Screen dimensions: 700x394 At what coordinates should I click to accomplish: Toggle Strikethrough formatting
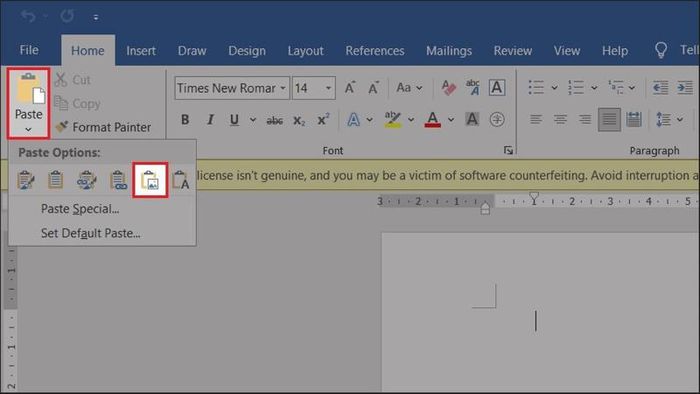pos(275,120)
